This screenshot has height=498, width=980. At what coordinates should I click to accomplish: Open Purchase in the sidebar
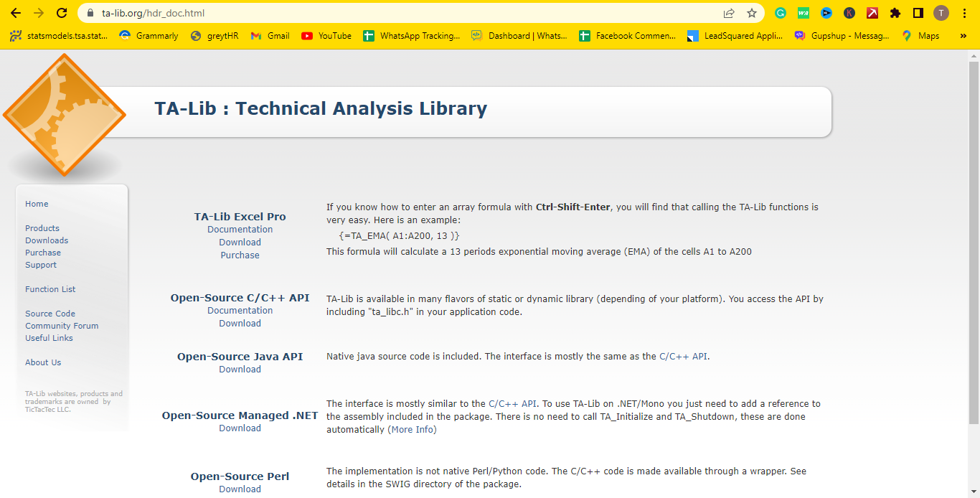(x=43, y=253)
